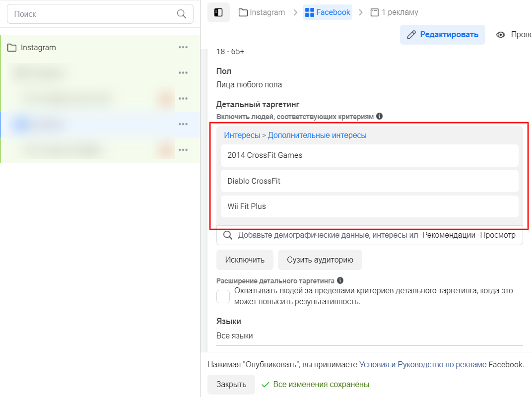Viewport: 532px width, 397px height.
Task: Click the Исключить button
Action: [245, 260]
